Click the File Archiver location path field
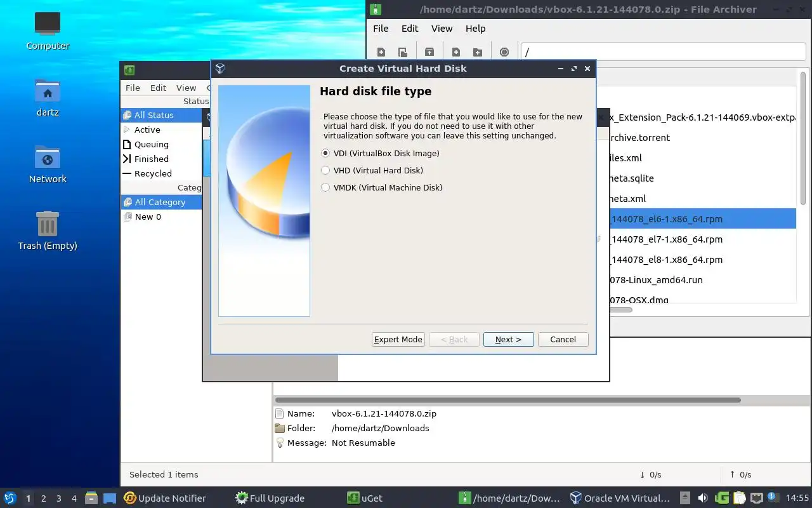812x508 pixels. (663, 52)
